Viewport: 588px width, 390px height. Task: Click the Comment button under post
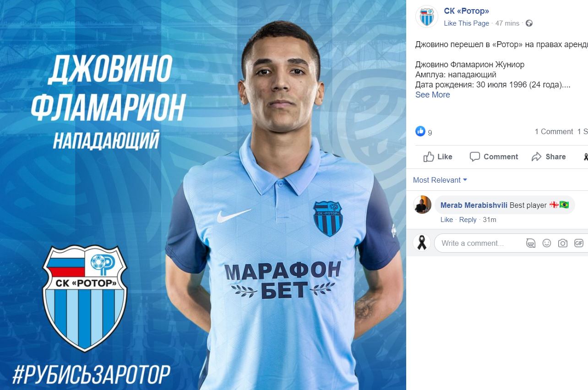pyautogui.click(x=494, y=157)
